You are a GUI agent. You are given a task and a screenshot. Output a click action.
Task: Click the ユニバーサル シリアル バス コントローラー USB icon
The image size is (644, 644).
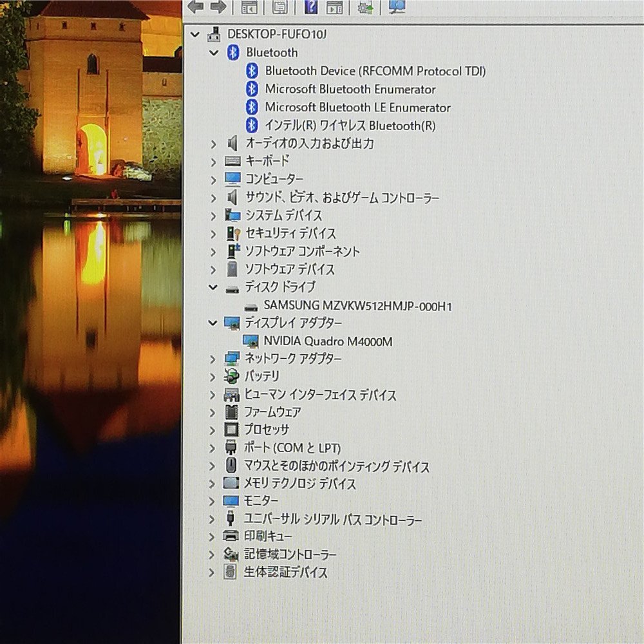tap(231, 518)
